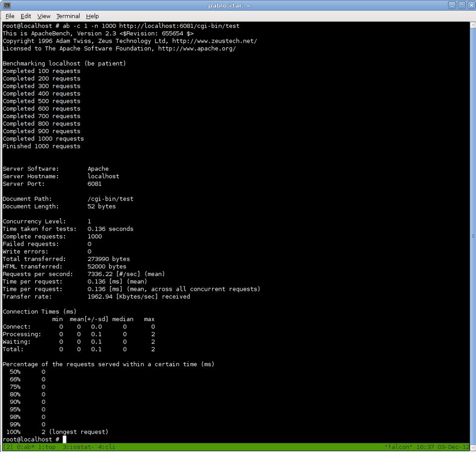Switch to the 4:cli tmux window
This screenshot has width=476, height=452.
tap(107, 447)
